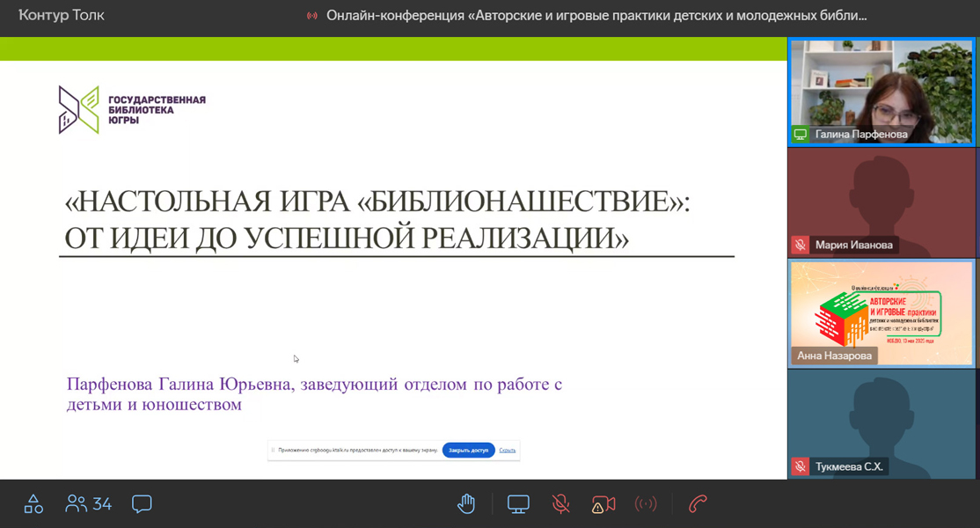
Task: Open the chat panel
Action: [x=142, y=504]
